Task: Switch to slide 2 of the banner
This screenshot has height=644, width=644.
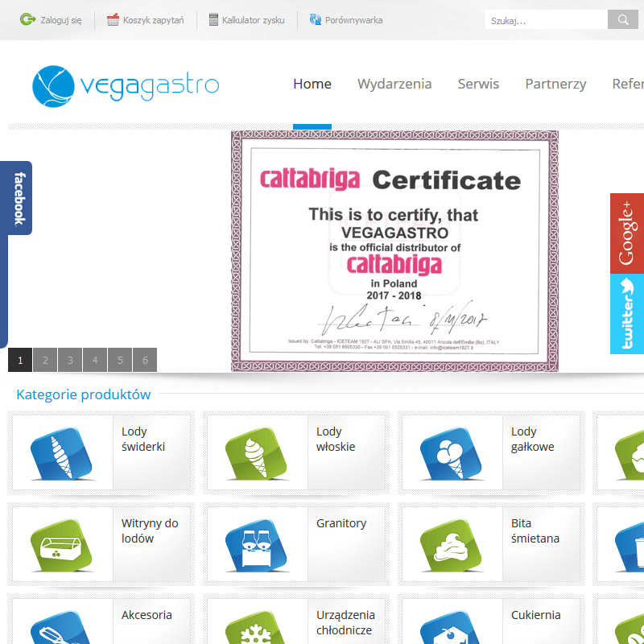Action: pyautogui.click(x=45, y=360)
